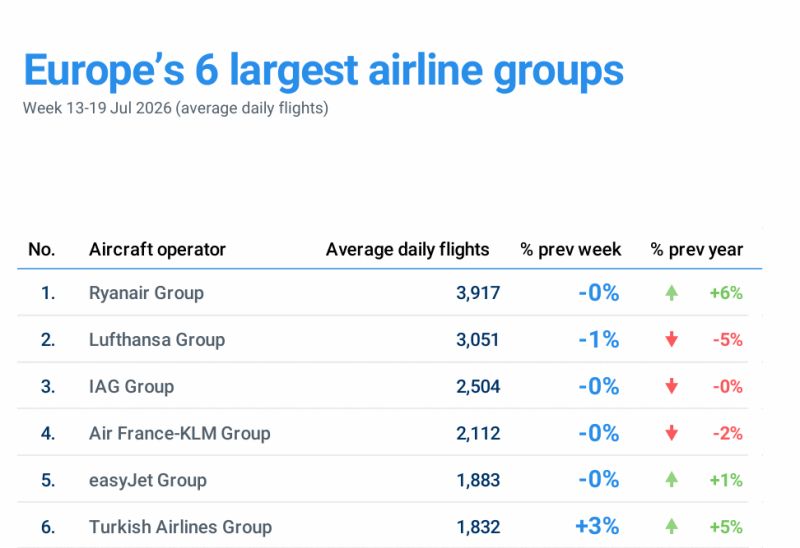Click the No. column header
This screenshot has height=548, width=800.
tap(41, 250)
